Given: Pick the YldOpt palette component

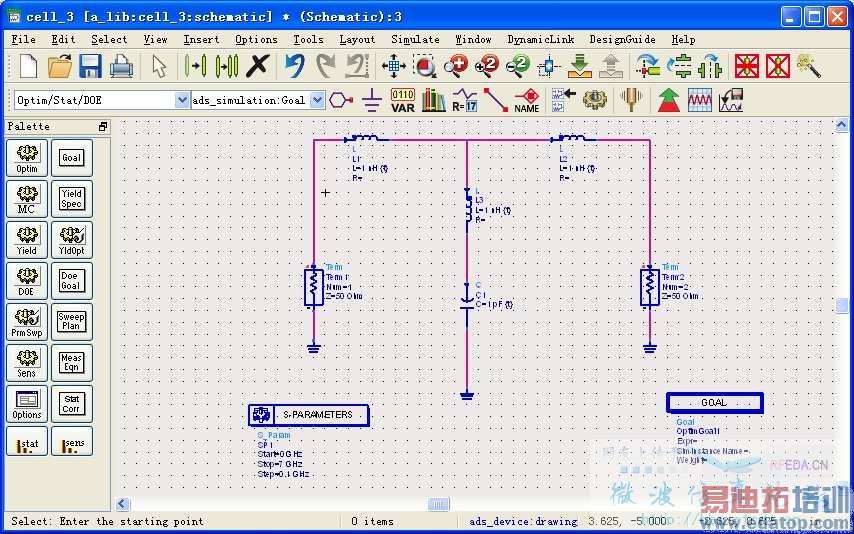Looking at the screenshot, I should point(71,240).
